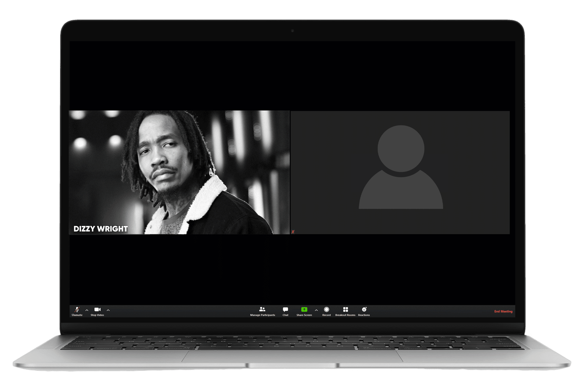Click the Breakout Rooms text label
The width and height of the screenshot is (588, 381).
coord(345,315)
